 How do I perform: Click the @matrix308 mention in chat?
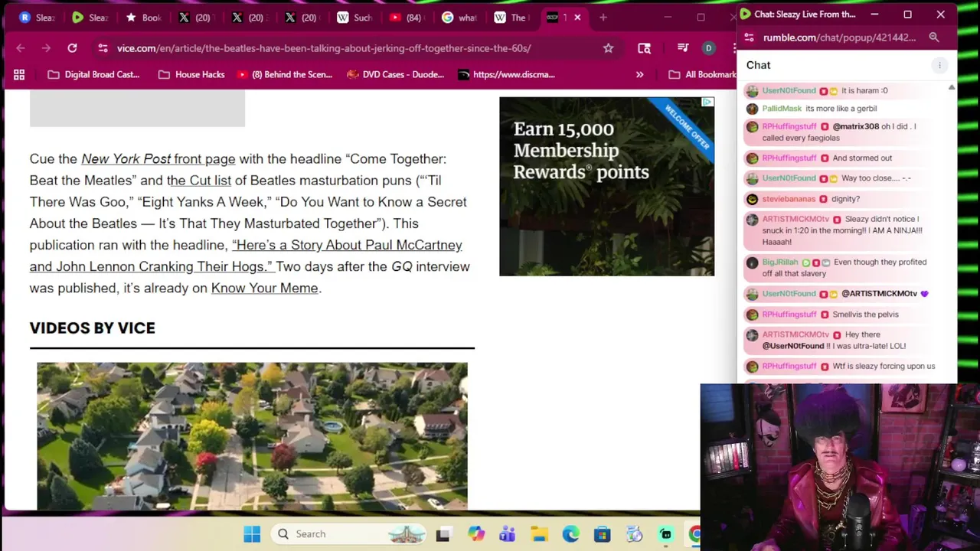[x=855, y=126]
